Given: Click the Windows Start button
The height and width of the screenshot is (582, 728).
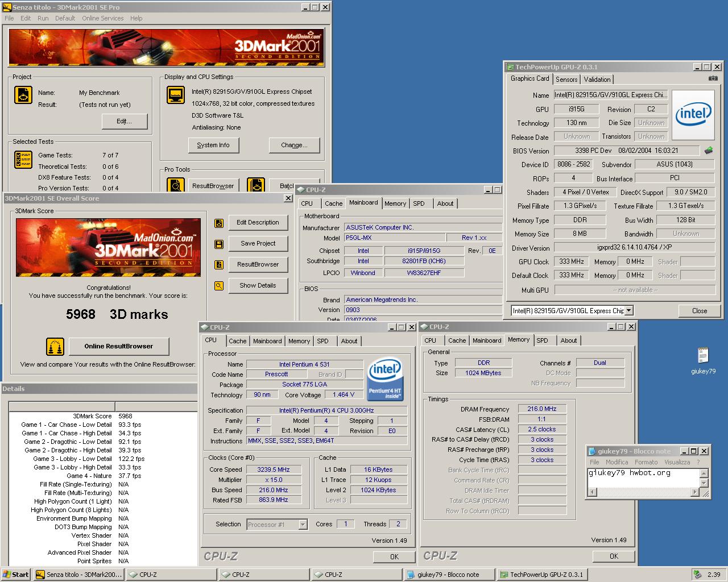Looking at the screenshot, I should coord(16,575).
